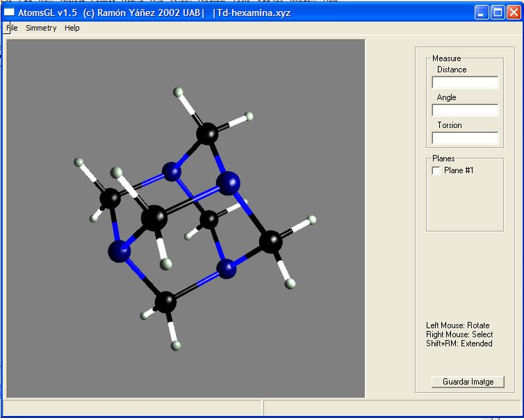Select the topmost black carbon atom
The height and width of the screenshot is (420, 524).
coord(207,132)
